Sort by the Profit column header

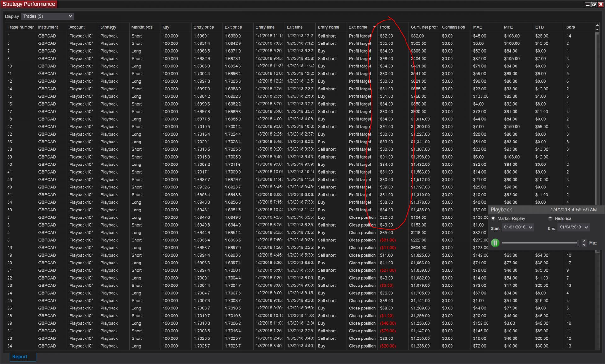(x=385, y=27)
